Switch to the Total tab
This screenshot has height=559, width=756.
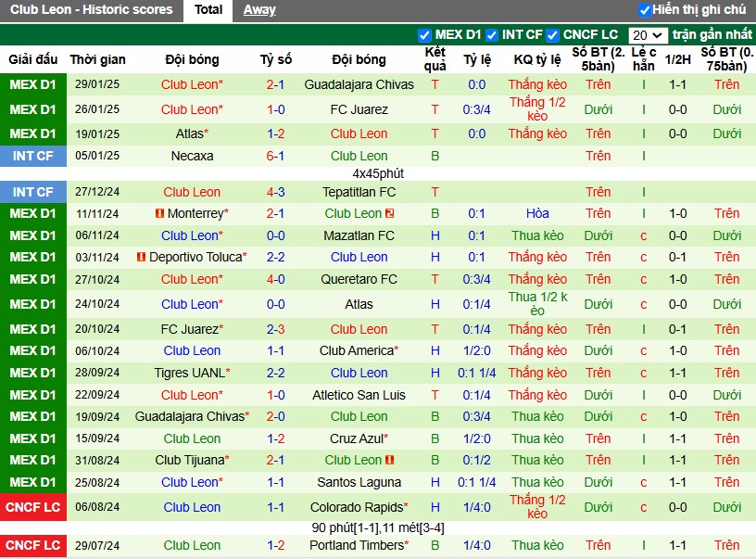(x=208, y=9)
